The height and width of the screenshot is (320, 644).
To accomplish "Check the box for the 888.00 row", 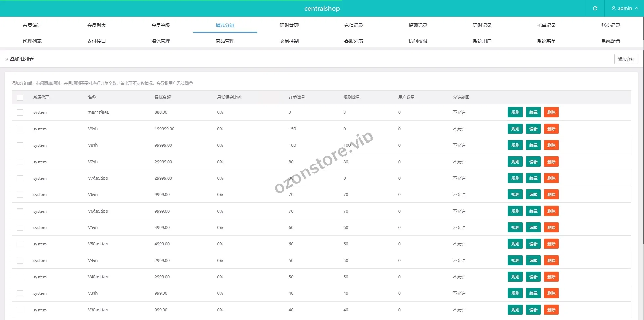I will pyautogui.click(x=20, y=112).
